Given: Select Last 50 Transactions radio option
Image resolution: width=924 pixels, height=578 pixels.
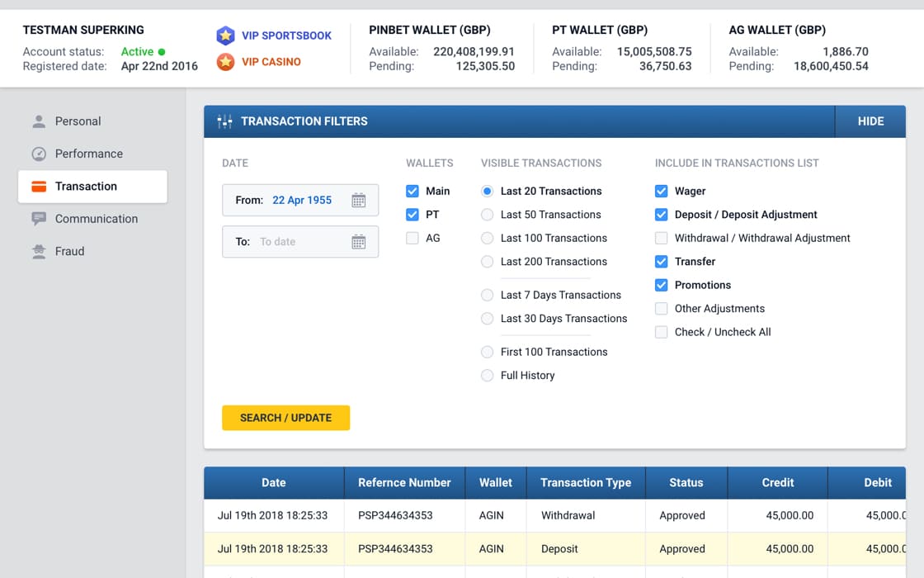Looking at the screenshot, I should tap(488, 215).
